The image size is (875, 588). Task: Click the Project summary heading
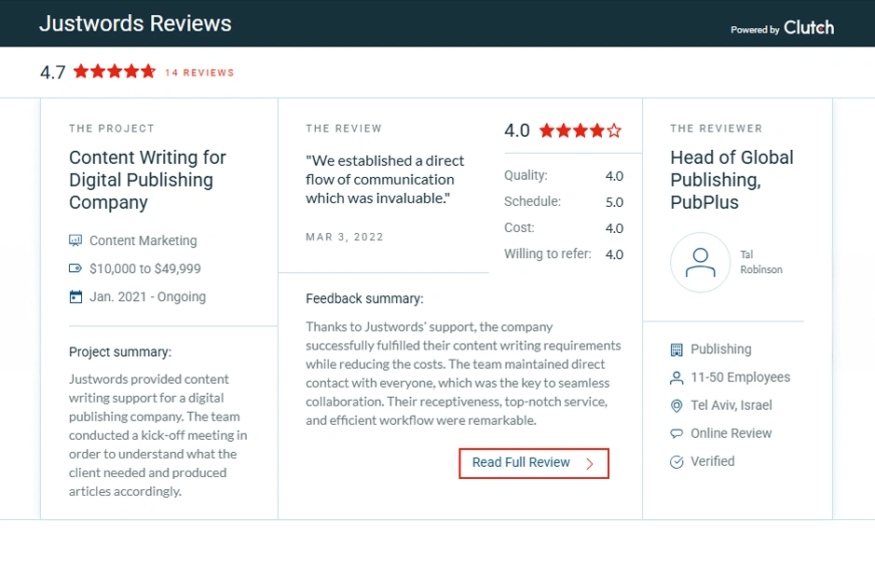coord(120,352)
